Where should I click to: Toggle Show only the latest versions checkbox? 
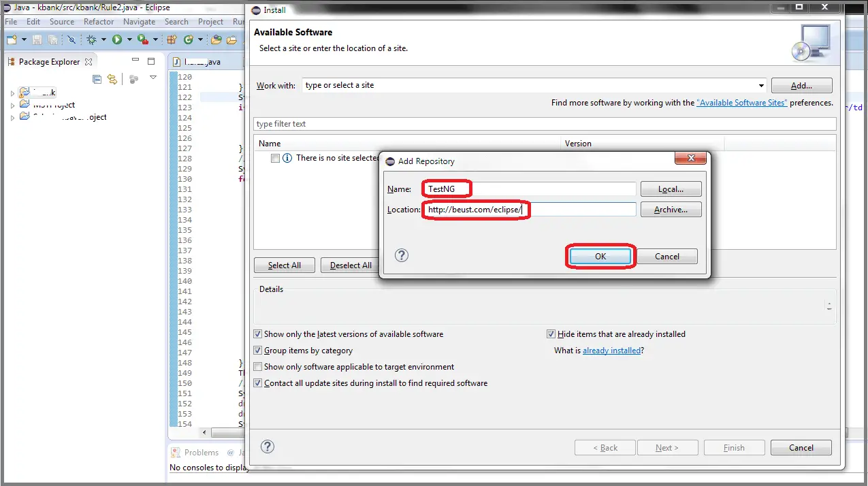click(257, 334)
